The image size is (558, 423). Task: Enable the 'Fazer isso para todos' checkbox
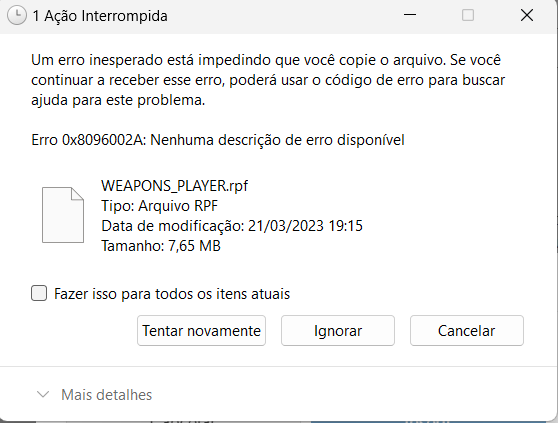[39, 294]
